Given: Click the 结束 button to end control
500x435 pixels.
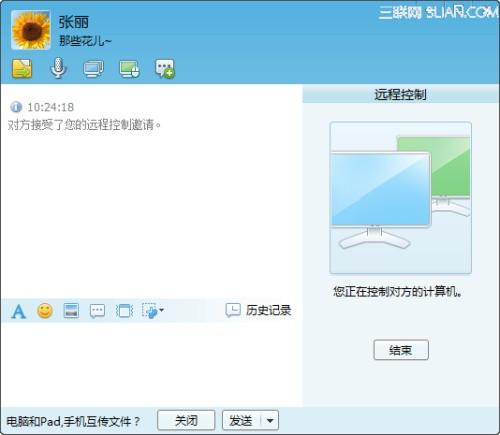Looking at the screenshot, I should point(401,350).
